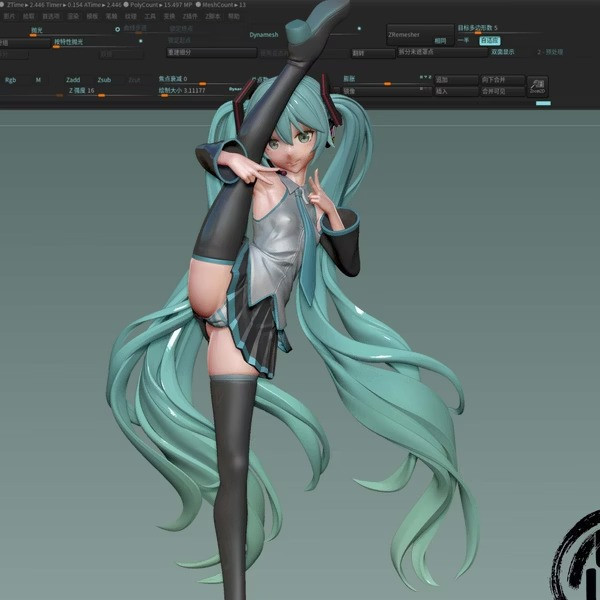This screenshot has height=600, width=600.
Task: Open the 纹理 menu
Action: tap(130, 16)
